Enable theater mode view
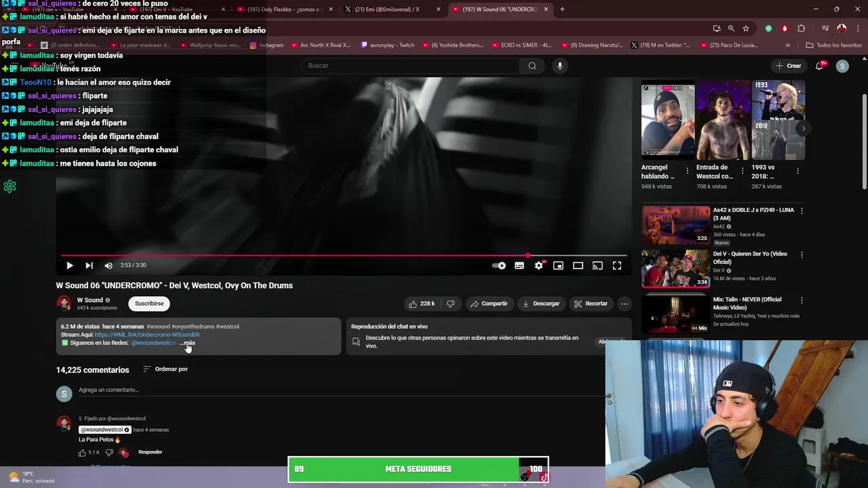 tap(578, 266)
